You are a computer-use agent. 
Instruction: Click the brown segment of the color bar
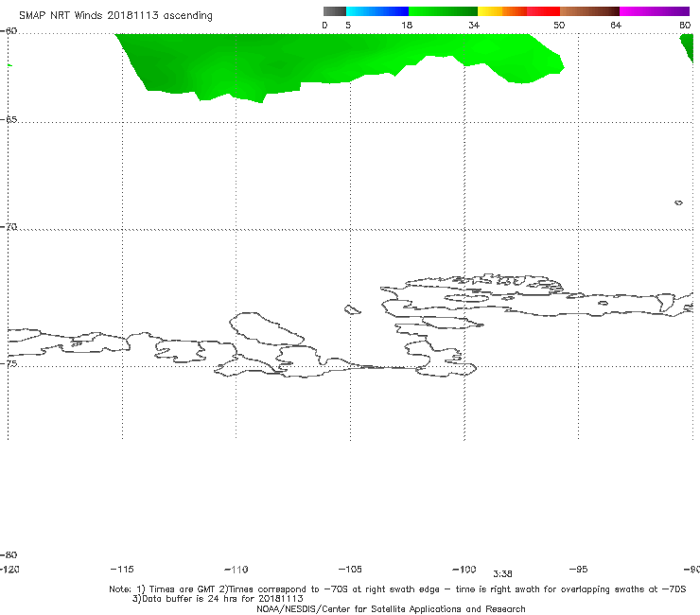589,11
